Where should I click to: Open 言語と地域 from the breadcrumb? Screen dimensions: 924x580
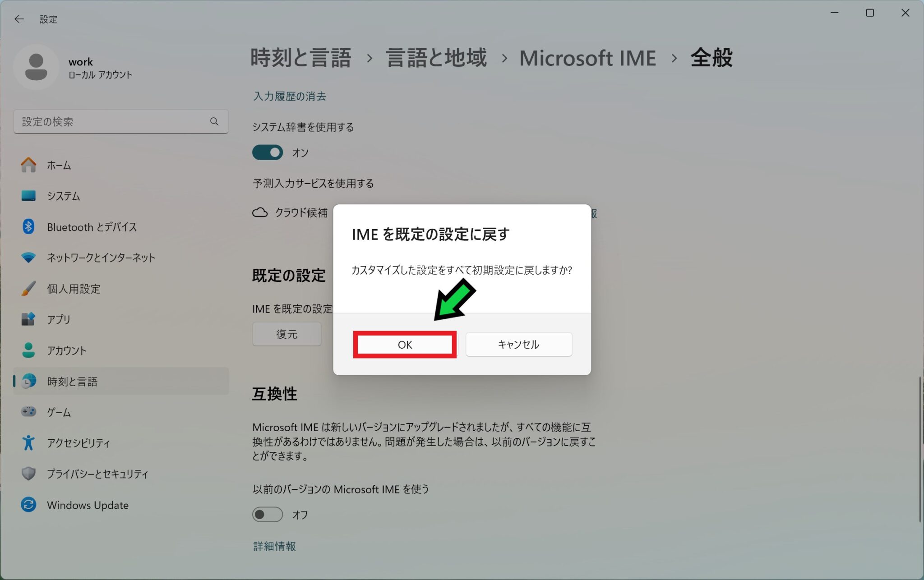pyautogui.click(x=435, y=58)
